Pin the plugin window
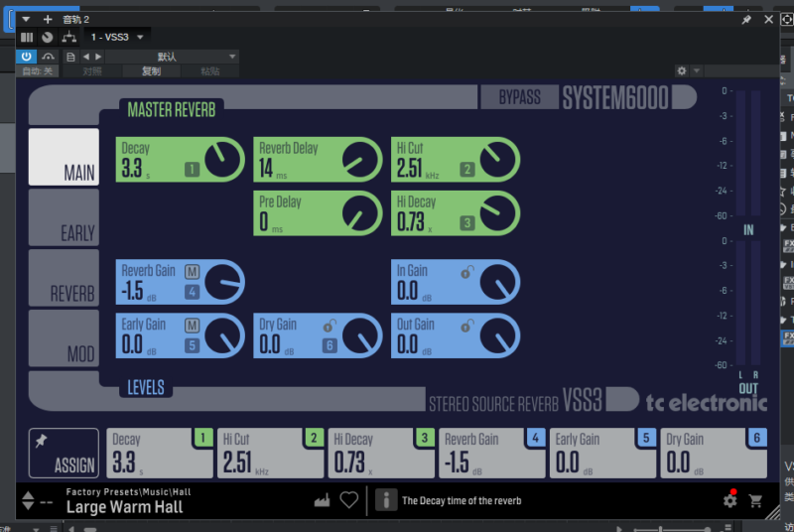 point(746,19)
